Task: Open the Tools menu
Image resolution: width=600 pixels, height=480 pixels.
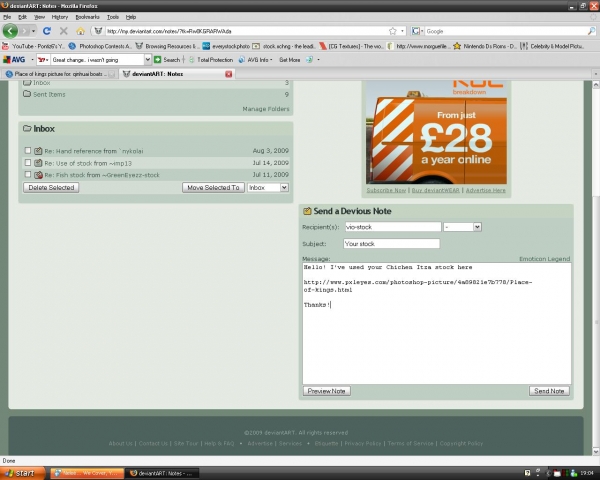Action: click(113, 17)
